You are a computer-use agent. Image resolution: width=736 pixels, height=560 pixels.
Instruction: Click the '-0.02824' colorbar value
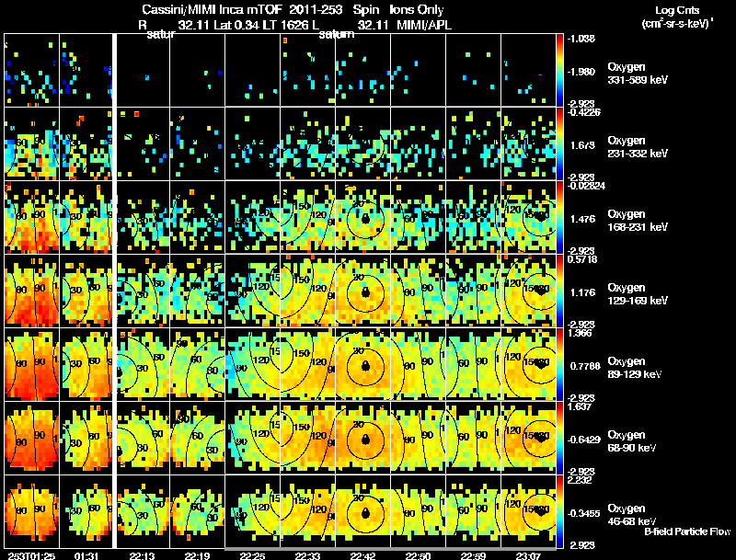point(586,186)
